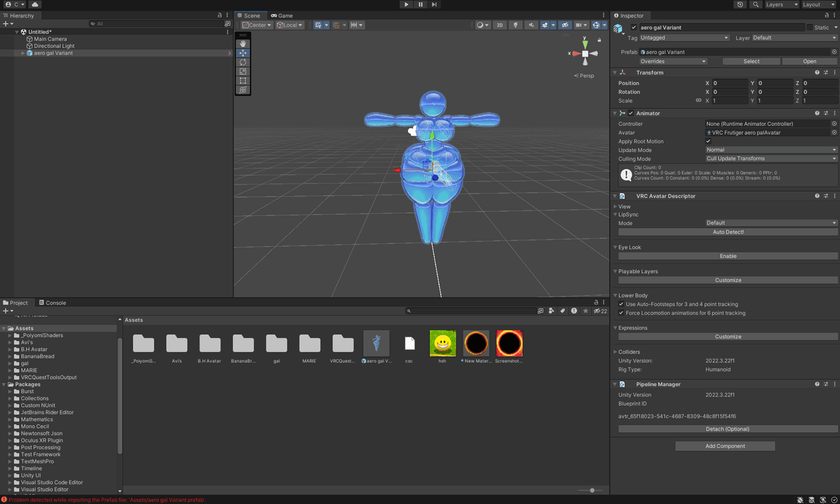
Task: Open Unity cloud services icon
Action: (35, 5)
